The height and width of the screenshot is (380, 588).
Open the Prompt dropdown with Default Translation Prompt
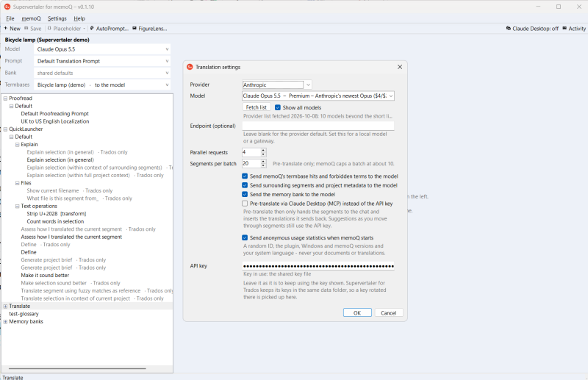pos(102,61)
